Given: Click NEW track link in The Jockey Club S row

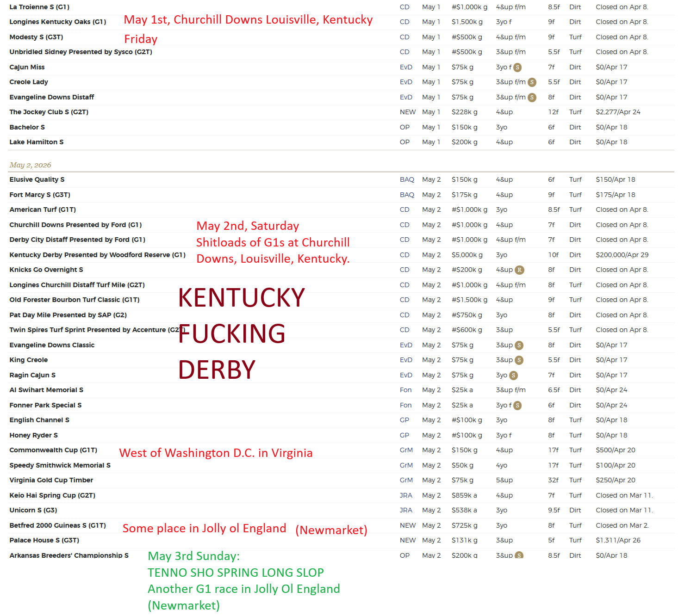Looking at the screenshot, I should pos(408,112).
